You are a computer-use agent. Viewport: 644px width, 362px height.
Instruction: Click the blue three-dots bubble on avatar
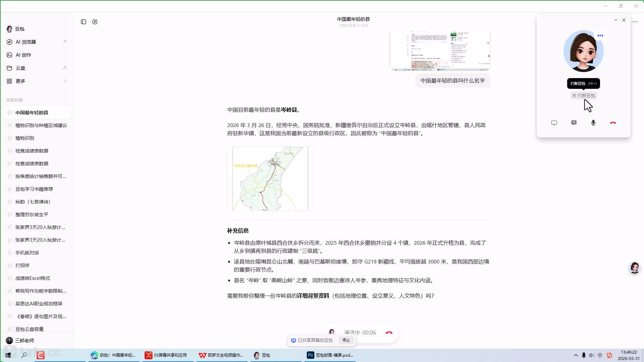tap(600, 36)
